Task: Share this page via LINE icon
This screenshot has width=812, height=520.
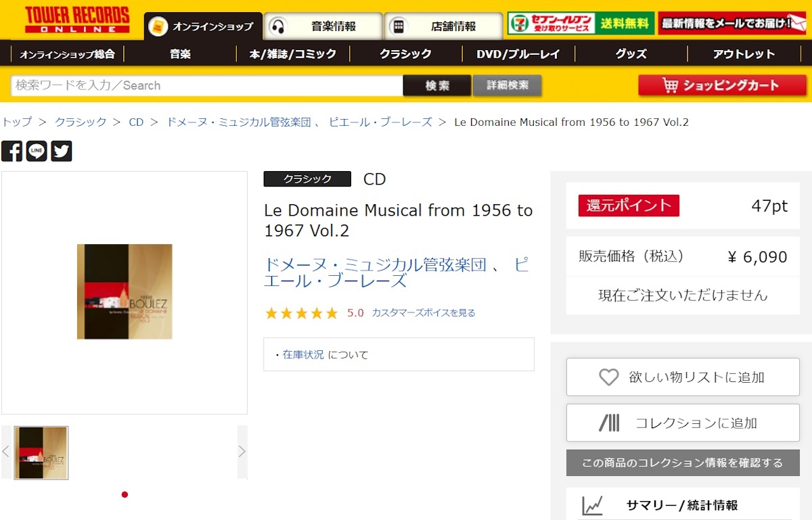Action: click(x=37, y=151)
